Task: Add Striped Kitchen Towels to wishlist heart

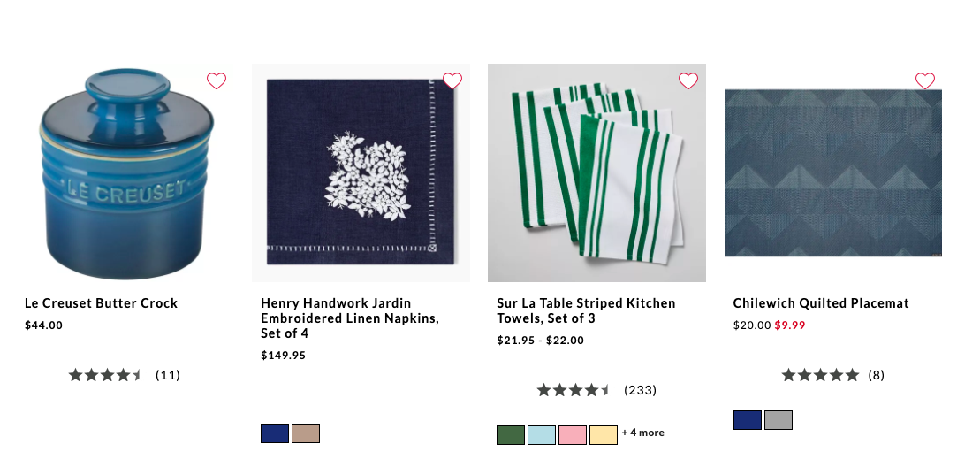Action: (688, 81)
